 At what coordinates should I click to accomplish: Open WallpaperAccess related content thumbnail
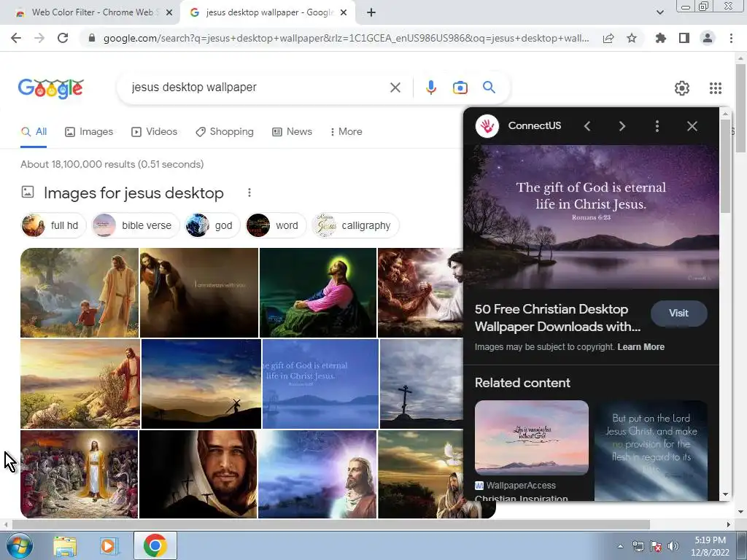[x=532, y=437]
